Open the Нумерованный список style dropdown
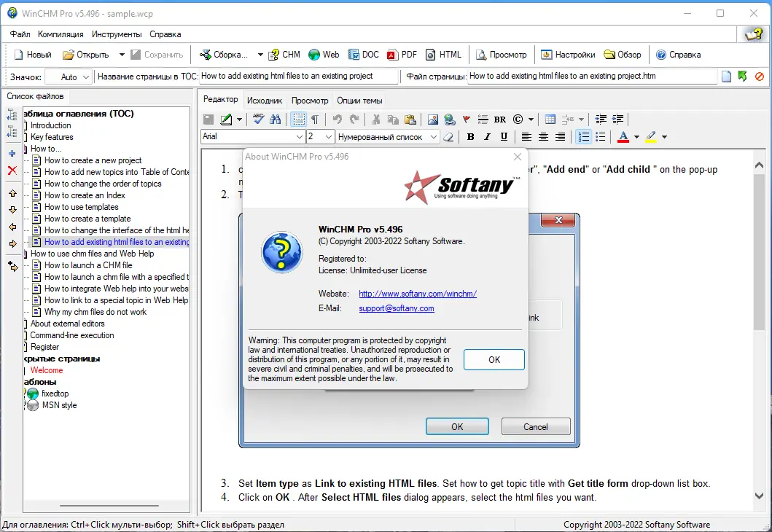The height and width of the screenshot is (532, 772). (433, 137)
